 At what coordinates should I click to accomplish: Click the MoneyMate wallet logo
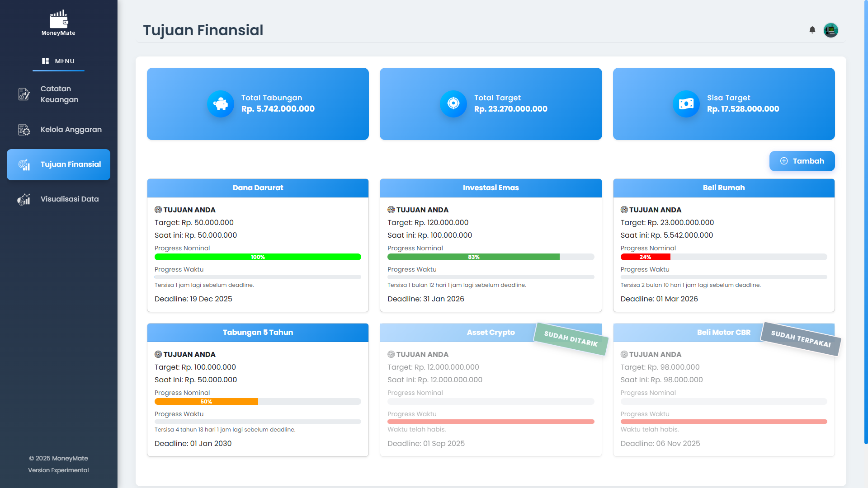pyautogui.click(x=58, y=19)
